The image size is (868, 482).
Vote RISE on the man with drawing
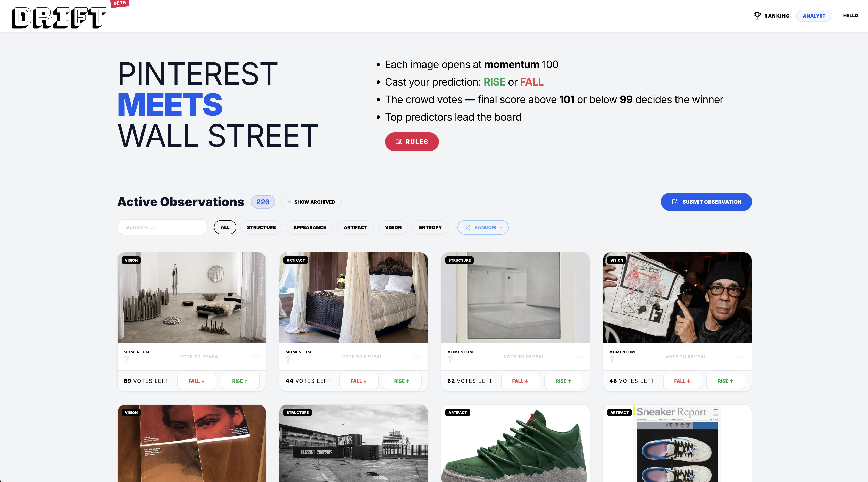725,381
